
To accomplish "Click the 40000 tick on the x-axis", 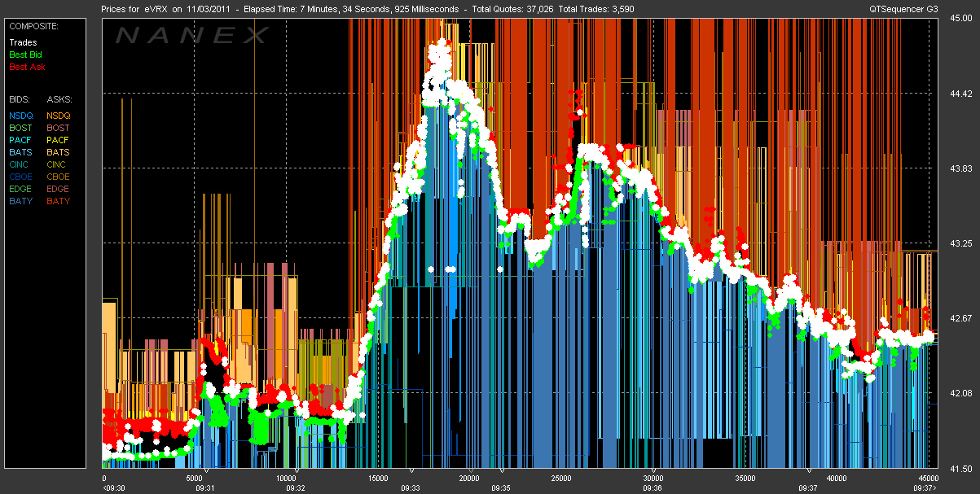I will (x=837, y=479).
